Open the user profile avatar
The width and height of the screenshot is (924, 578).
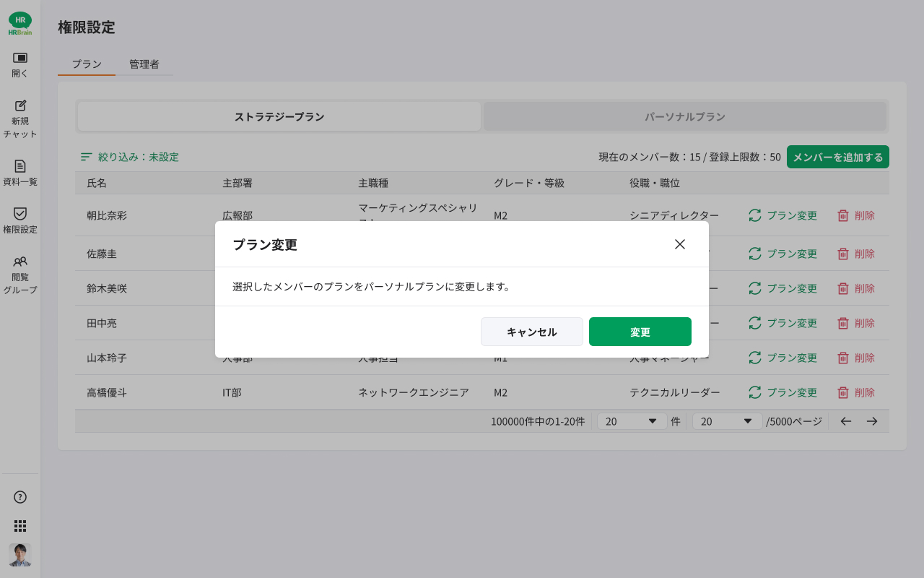pyautogui.click(x=20, y=555)
